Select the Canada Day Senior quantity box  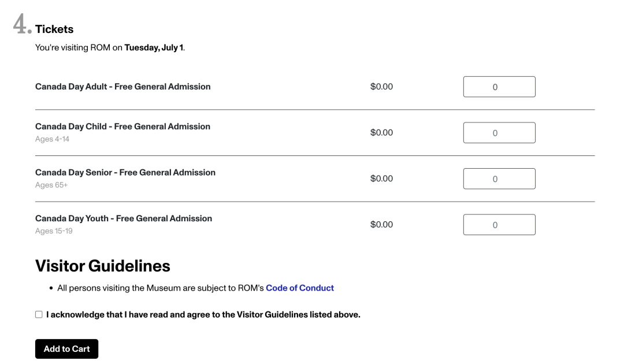tap(499, 179)
